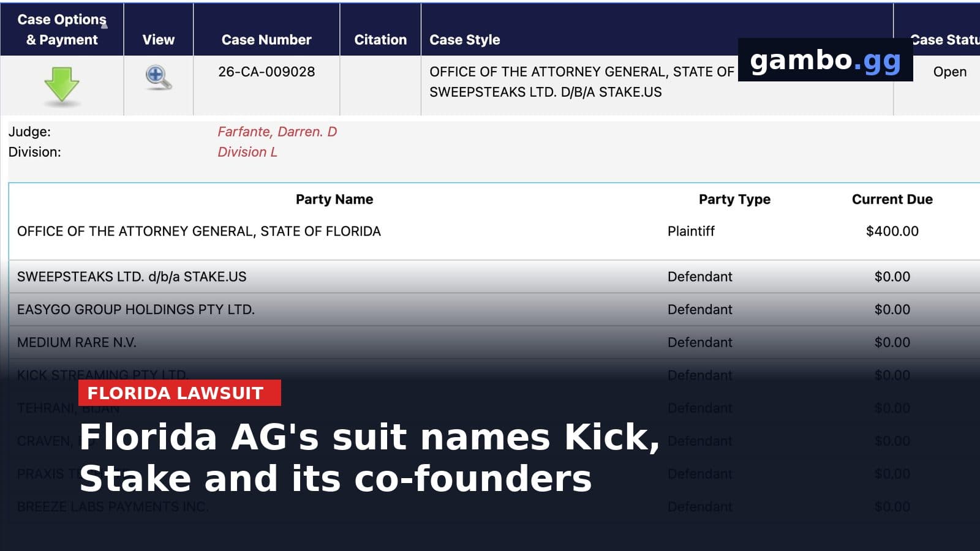Click $0.00 due for Medium Rare N.V.
Viewport: 980px width, 551px height.
(x=892, y=343)
